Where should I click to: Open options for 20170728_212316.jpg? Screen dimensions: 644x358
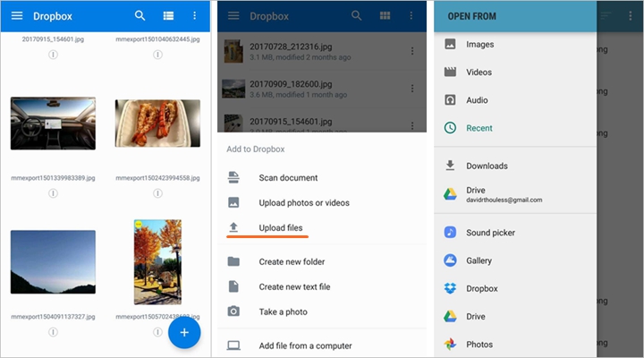[x=412, y=51]
